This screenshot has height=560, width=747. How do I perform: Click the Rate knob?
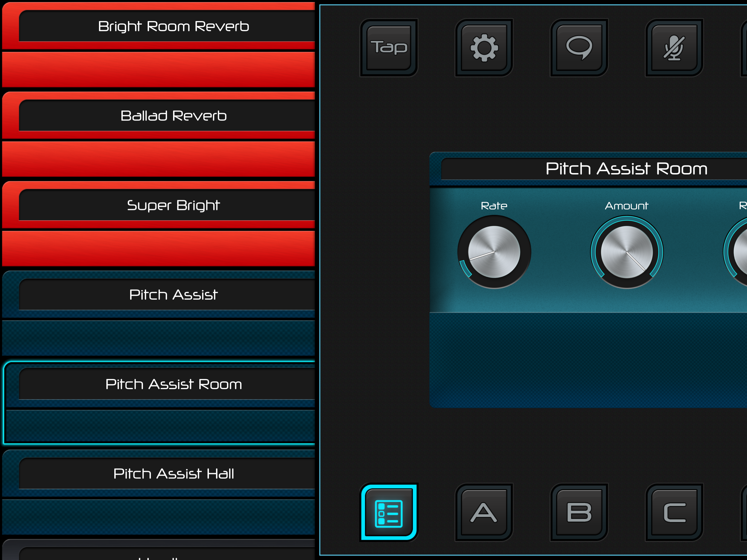point(494,252)
